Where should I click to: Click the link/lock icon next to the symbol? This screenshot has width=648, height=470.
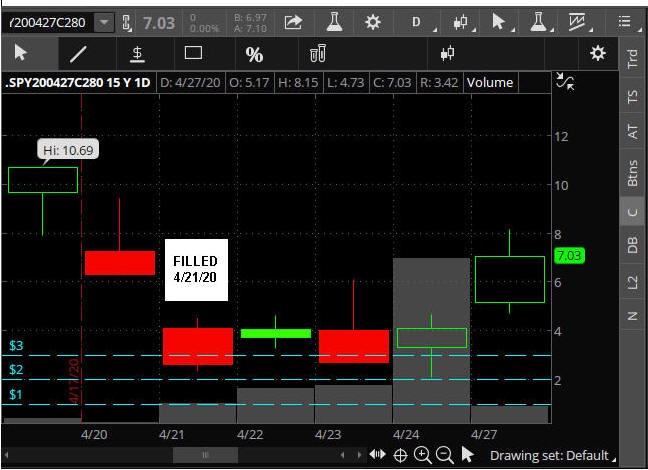tap(127, 23)
